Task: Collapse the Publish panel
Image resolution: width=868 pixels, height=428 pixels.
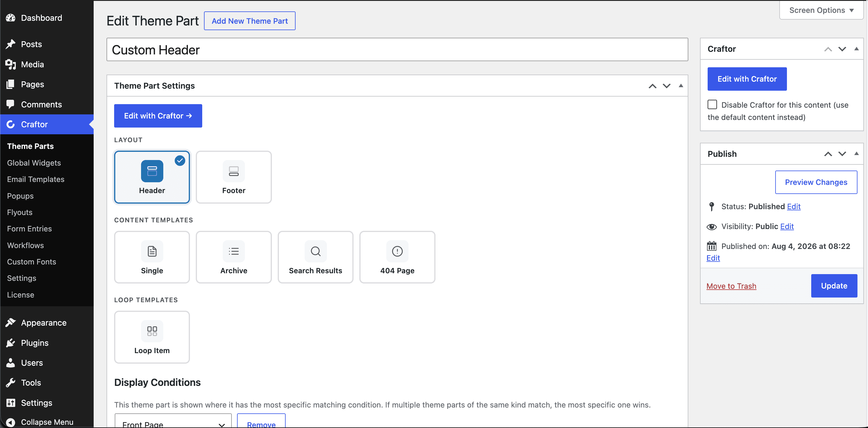Action: pyautogui.click(x=856, y=154)
